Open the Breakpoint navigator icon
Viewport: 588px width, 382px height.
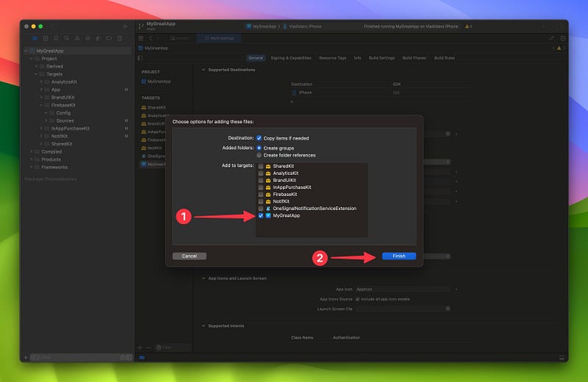[109, 38]
